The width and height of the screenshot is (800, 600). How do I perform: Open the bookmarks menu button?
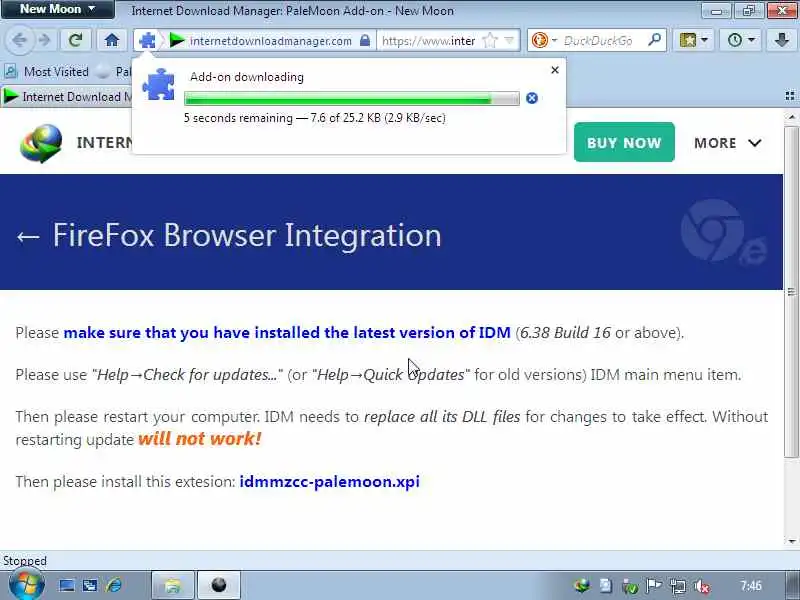point(693,40)
